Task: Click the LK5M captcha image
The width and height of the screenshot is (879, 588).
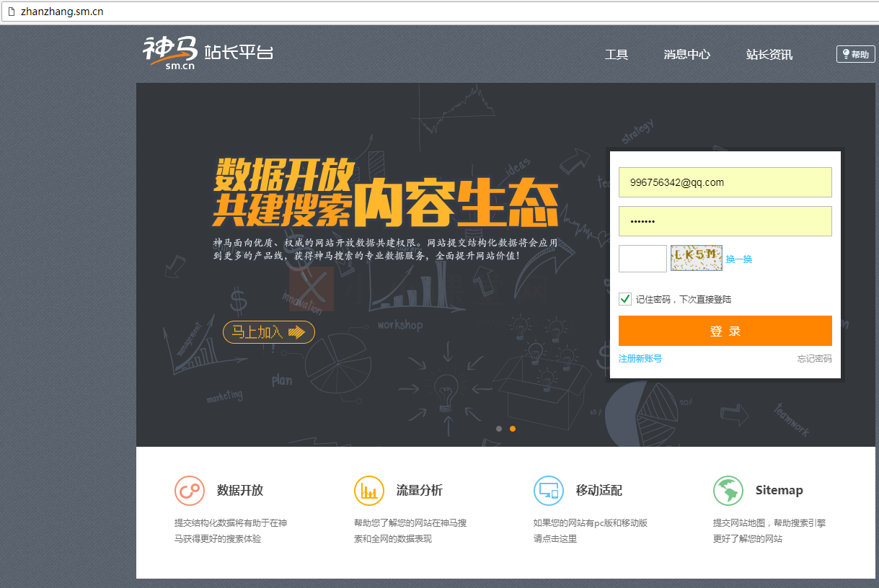Action: point(696,258)
